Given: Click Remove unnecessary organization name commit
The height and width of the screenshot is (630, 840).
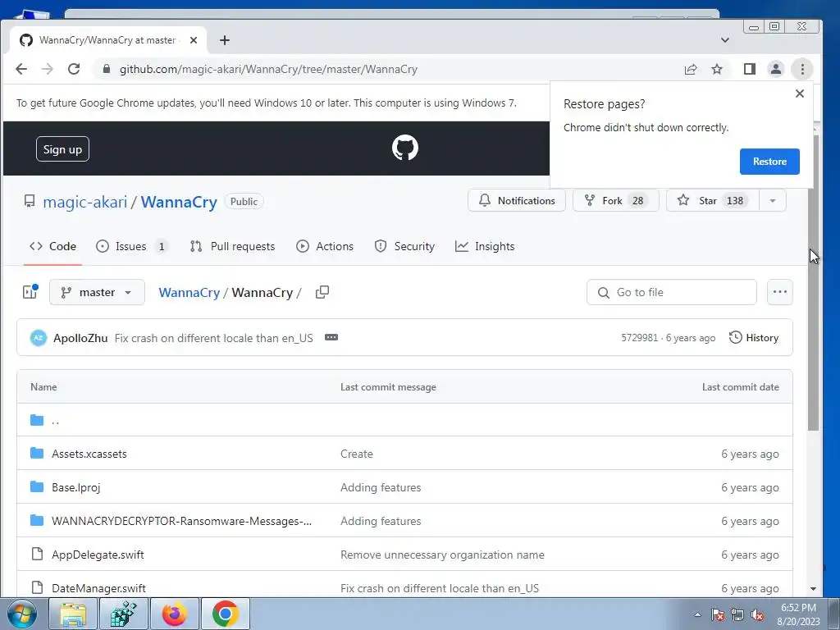Looking at the screenshot, I should [442, 555].
